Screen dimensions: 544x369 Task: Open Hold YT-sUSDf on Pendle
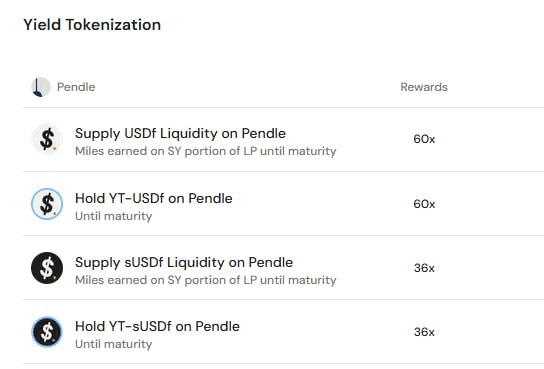click(157, 326)
